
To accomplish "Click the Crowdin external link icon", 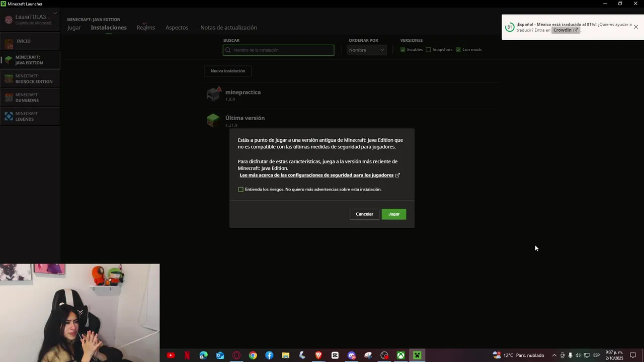I will tap(576, 30).
